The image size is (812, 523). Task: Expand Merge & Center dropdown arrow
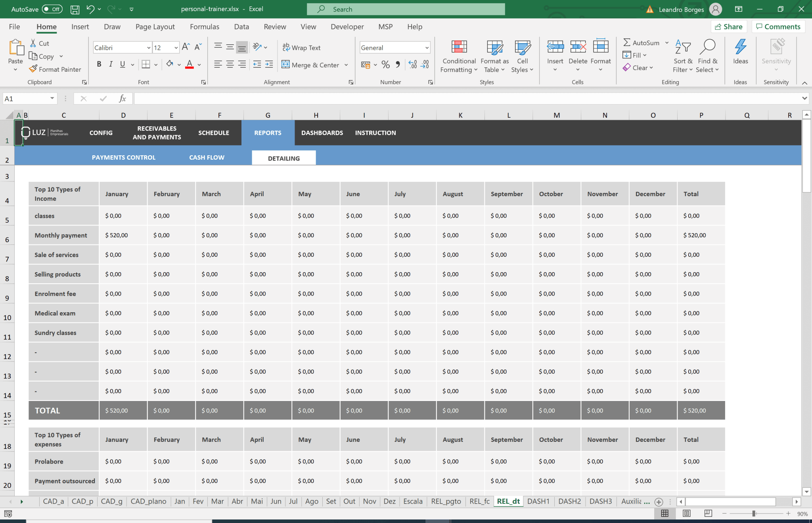pos(346,65)
